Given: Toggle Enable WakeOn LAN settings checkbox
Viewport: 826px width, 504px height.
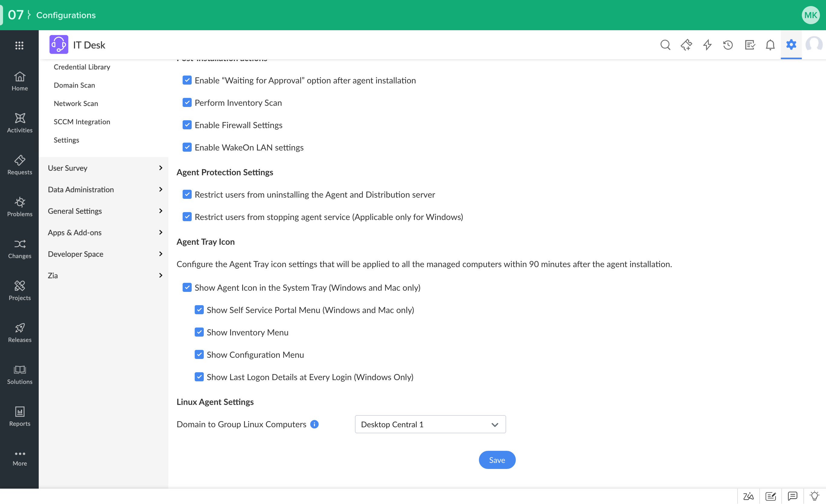Looking at the screenshot, I should (x=187, y=147).
